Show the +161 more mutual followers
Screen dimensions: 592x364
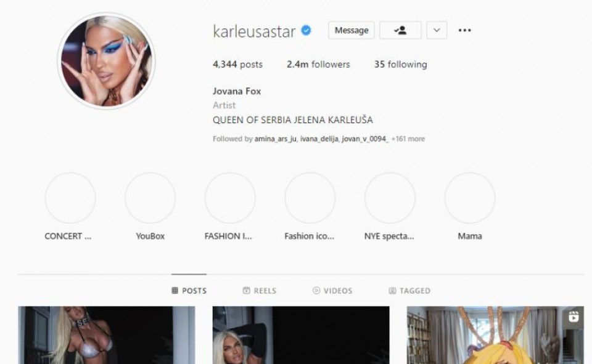pos(408,139)
